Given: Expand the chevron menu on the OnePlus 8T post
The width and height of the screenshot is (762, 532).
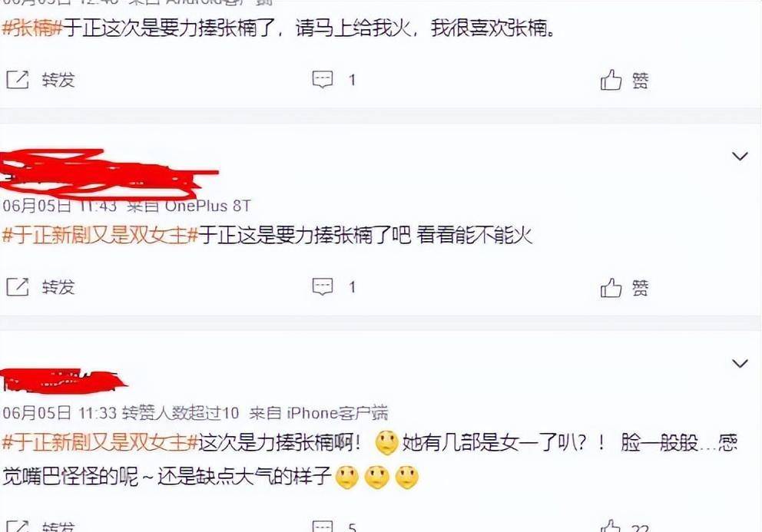Looking at the screenshot, I should [x=740, y=157].
